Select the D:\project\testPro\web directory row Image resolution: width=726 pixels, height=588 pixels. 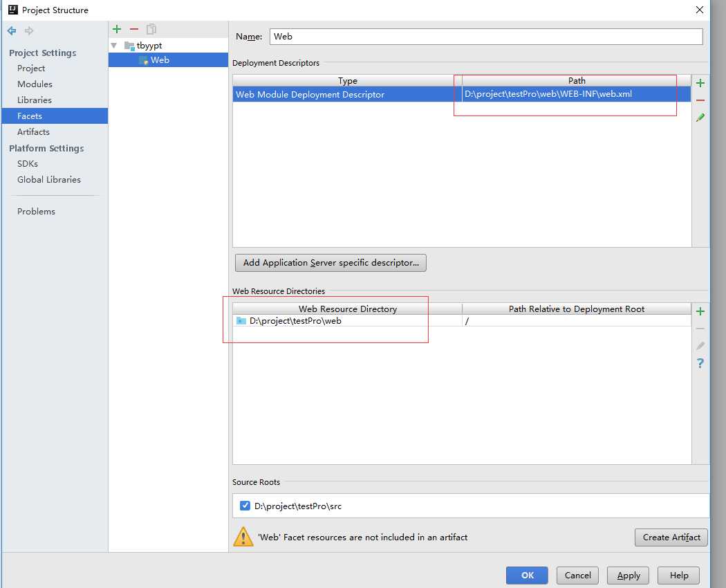462,321
